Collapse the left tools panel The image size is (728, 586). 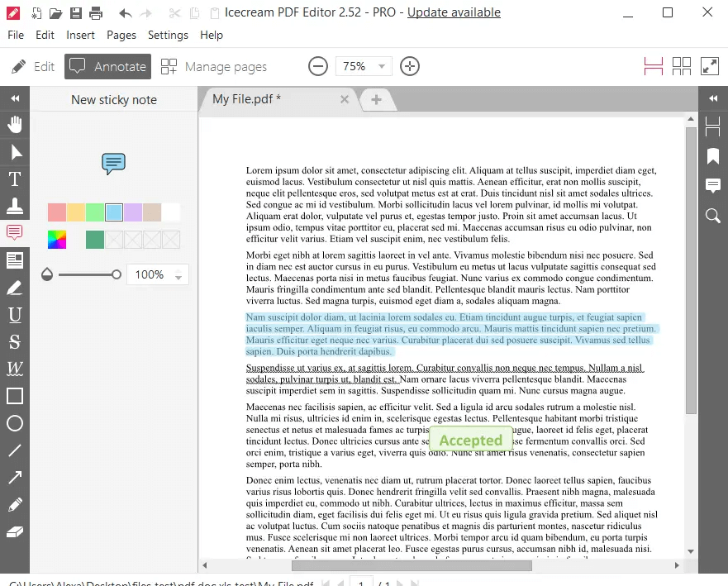14,98
